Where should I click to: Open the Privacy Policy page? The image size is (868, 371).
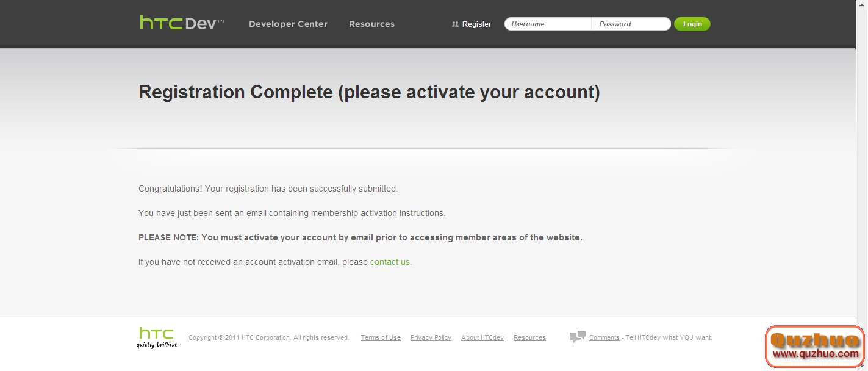point(431,337)
